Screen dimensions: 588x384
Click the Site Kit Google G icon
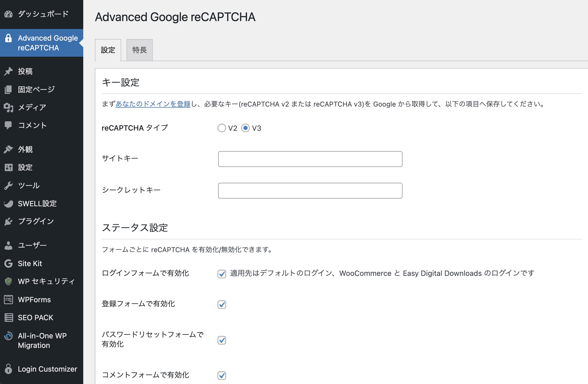pyautogui.click(x=8, y=263)
